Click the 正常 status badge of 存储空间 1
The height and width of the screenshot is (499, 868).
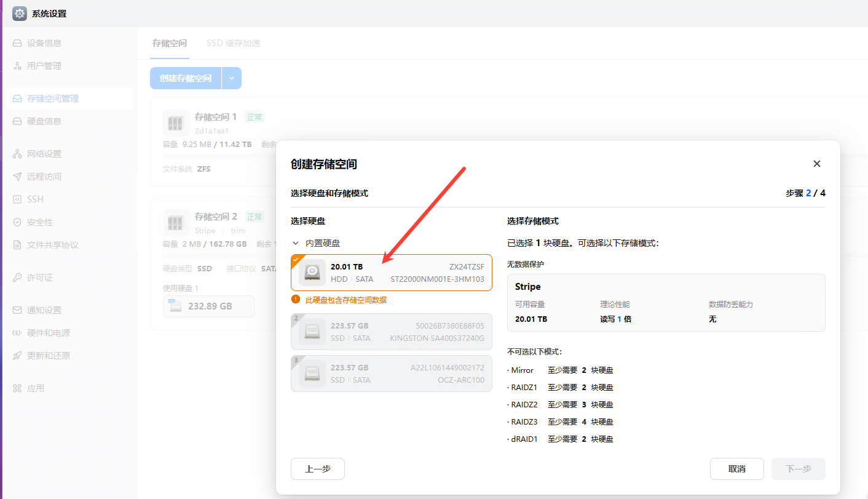point(254,117)
